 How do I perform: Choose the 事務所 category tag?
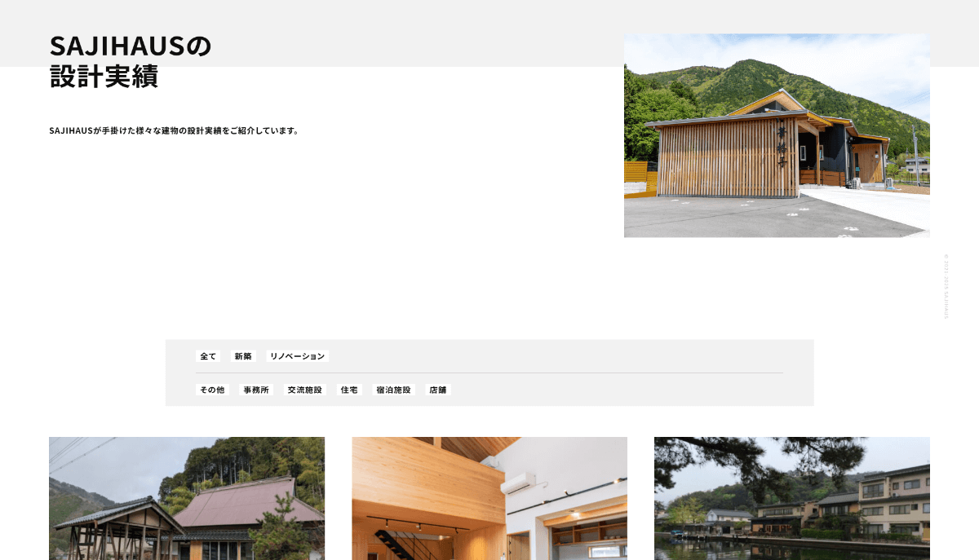coord(256,390)
